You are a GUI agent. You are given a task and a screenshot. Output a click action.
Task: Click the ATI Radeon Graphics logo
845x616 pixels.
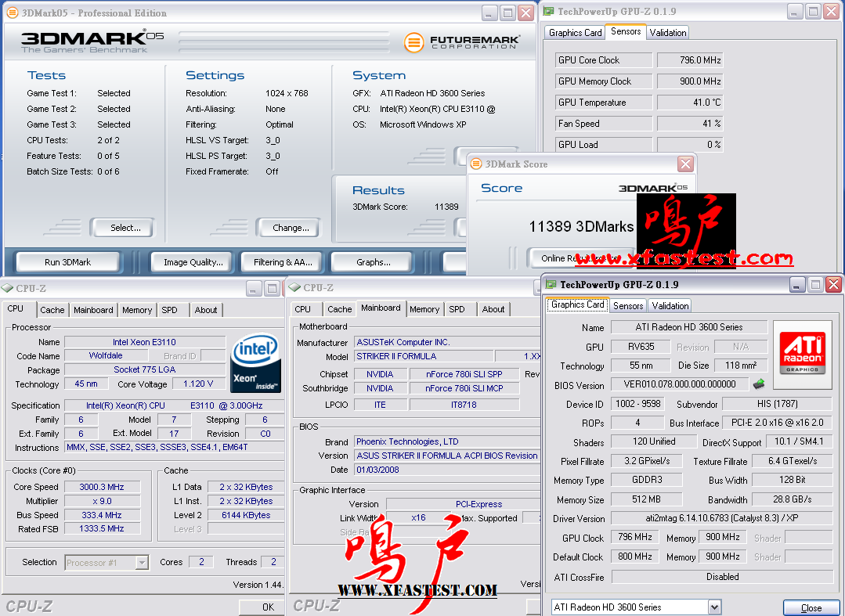click(x=803, y=353)
